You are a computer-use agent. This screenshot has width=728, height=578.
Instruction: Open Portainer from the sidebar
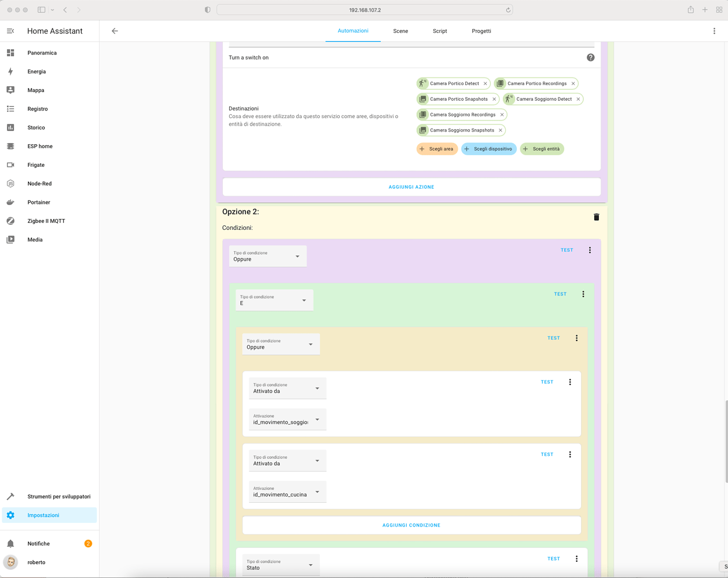click(x=38, y=202)
